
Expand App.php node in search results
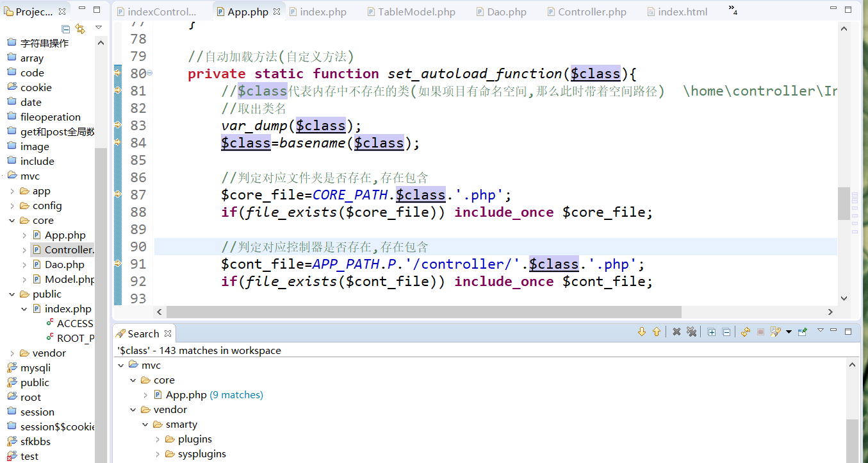click(146, 395)
